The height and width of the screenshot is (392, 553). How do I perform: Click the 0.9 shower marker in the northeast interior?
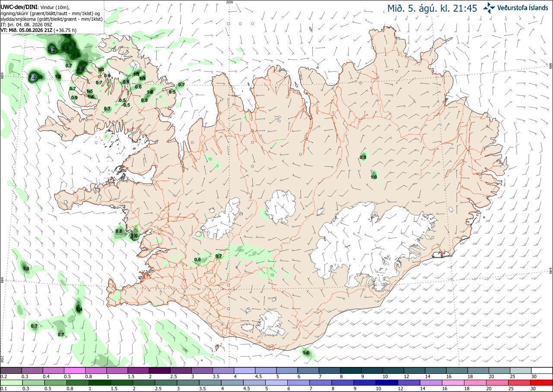point(363,157)
